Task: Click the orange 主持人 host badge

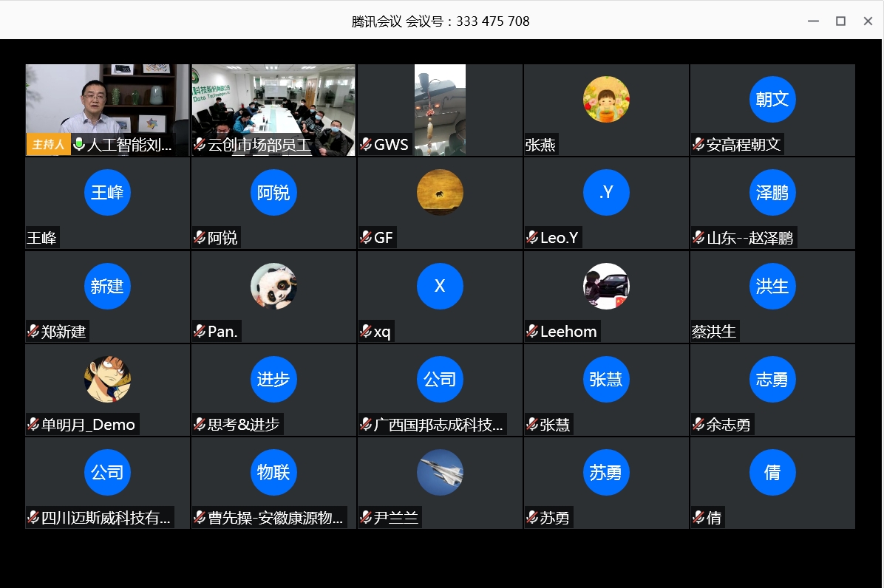Action: [48, 145]
